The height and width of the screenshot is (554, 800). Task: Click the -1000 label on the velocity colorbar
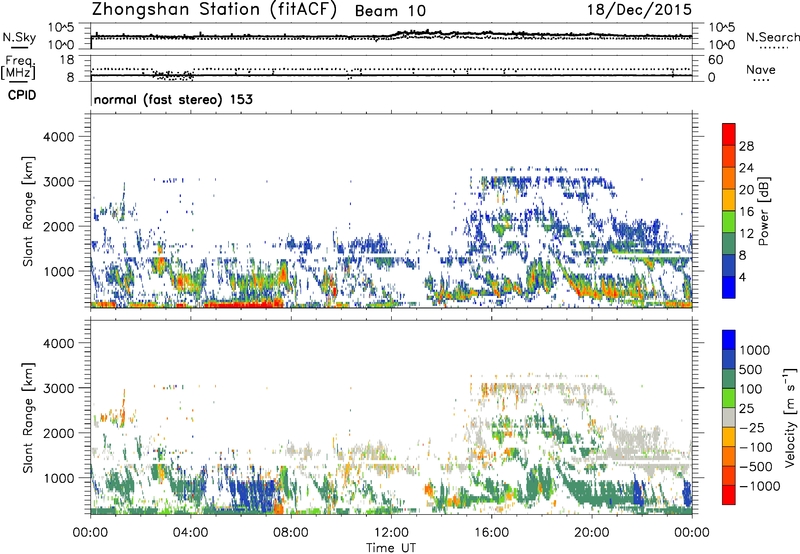tap(760, 486)
